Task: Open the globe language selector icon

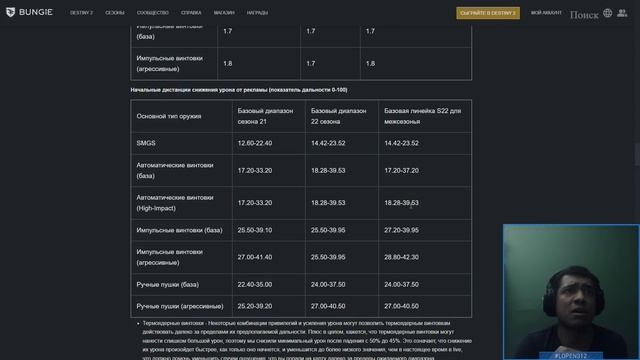Action: pyautogui.click(x=608, y=13)
